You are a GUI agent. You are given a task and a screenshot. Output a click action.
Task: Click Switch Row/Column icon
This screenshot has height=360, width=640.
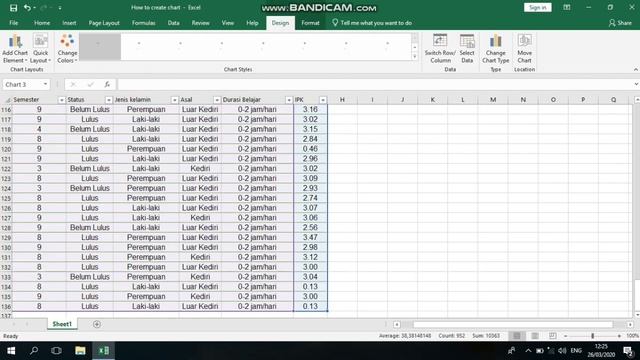(x=440, y=49)
